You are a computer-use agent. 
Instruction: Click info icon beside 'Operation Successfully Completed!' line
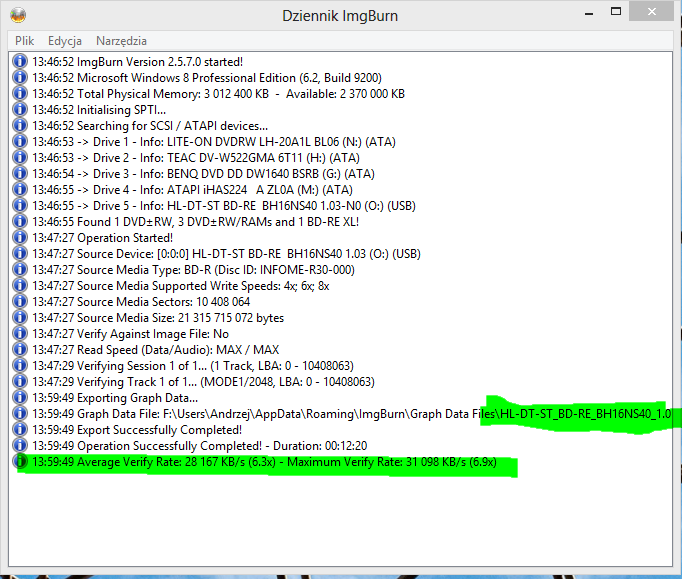point(20,445)
